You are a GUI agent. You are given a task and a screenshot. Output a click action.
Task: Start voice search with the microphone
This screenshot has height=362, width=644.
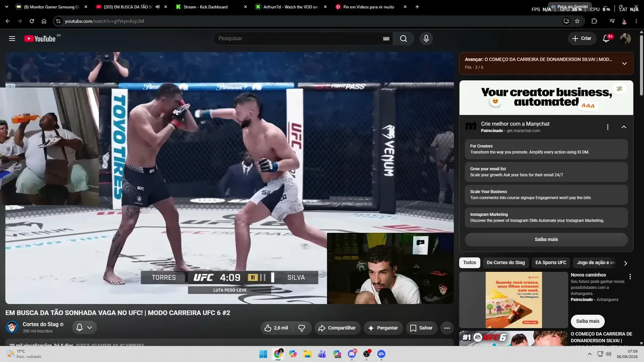coord(426,39)
